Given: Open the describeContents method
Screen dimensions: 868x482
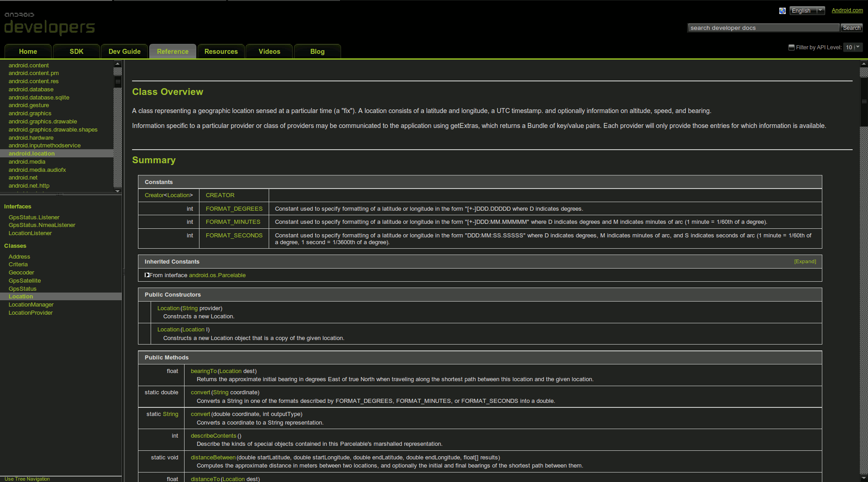Looking at the screenshot, I should click(x=213, y=436).
